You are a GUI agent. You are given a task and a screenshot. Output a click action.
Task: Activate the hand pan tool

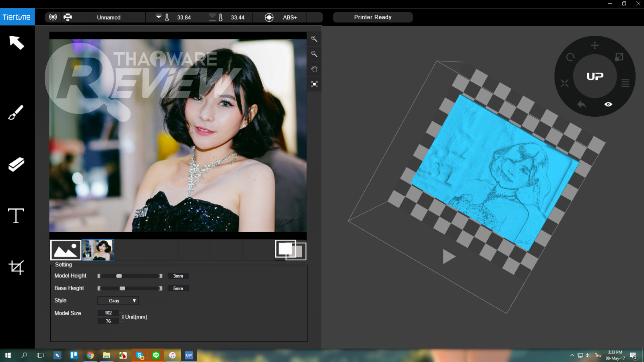pyautogui.click(x=314, y=69)
